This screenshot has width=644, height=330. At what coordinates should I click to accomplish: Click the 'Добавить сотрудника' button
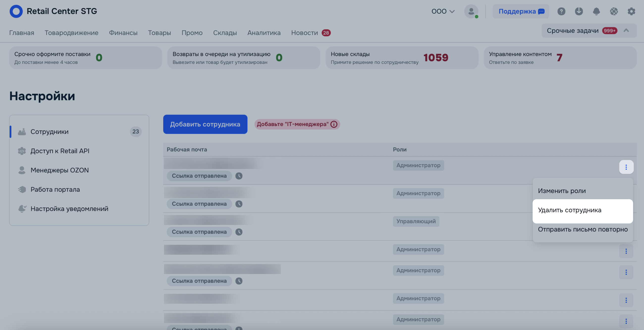tap(205, 124)
